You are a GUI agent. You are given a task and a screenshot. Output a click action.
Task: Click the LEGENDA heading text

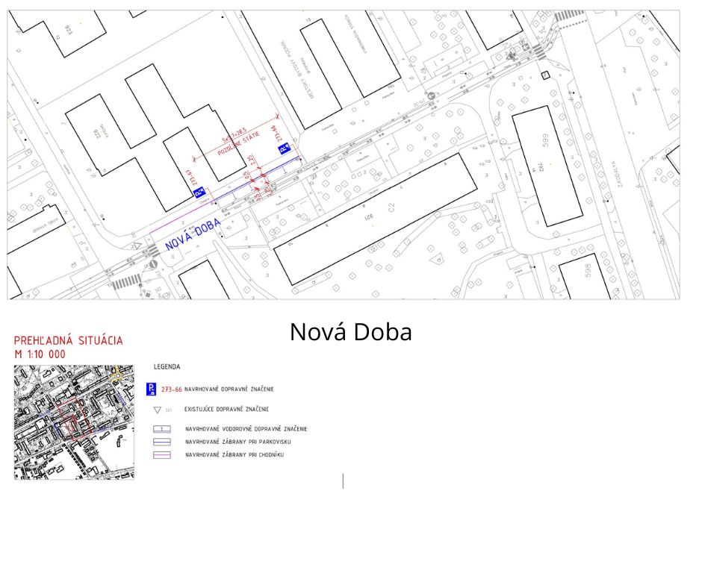point(167,367)
